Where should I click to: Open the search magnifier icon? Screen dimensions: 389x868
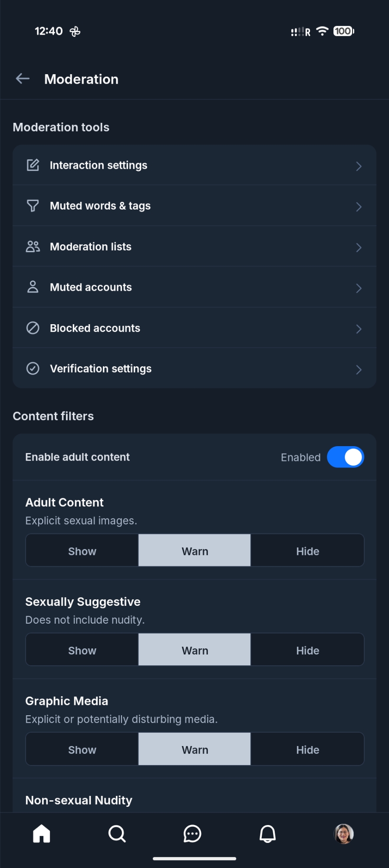[x=117, y=834]
